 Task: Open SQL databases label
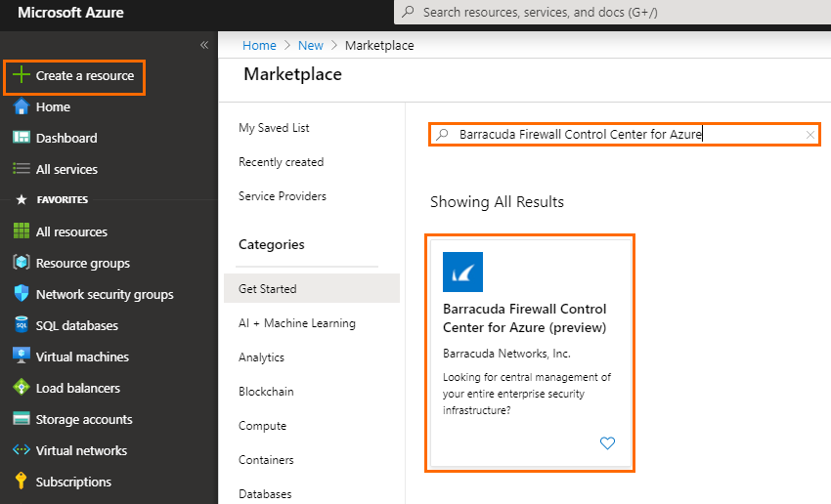click(x=77, y=325)
